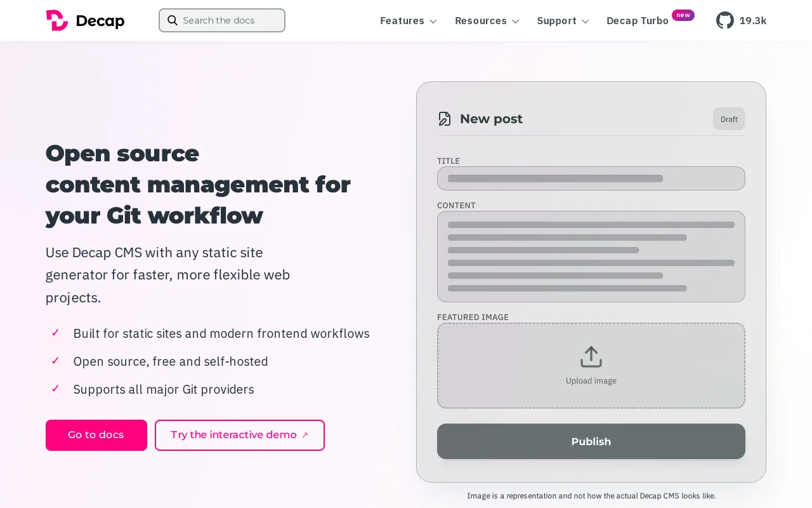Click the Go to docs button
The image size is (812, 508).
(x=96, y=435)
